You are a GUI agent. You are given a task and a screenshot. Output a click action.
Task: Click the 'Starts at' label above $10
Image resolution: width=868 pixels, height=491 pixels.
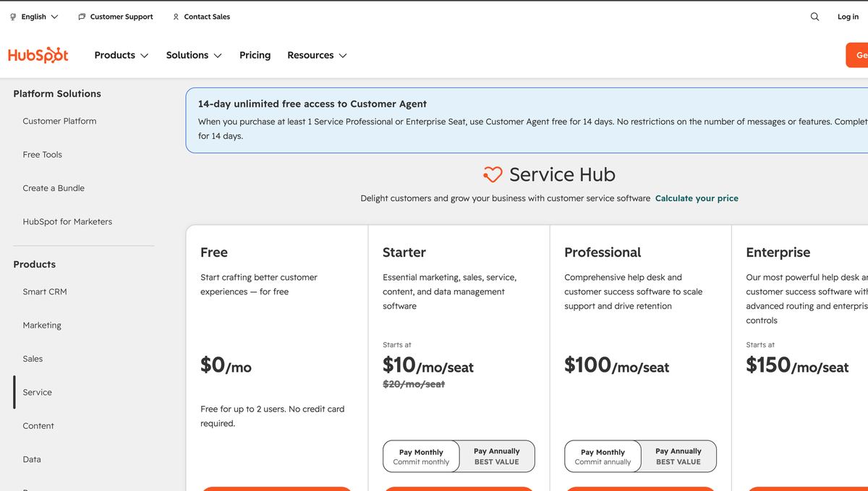tap(397, 345)
